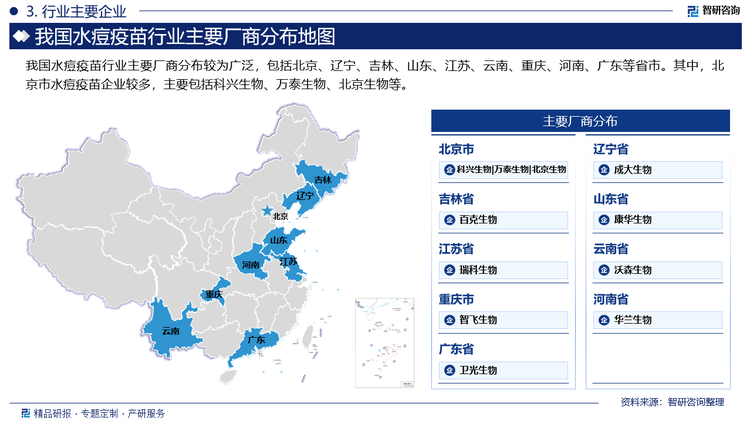Click the title 我国水痘疫苗行业主要厂商分布地图
Screen dimensions: 750x421
tap(185, 36)
